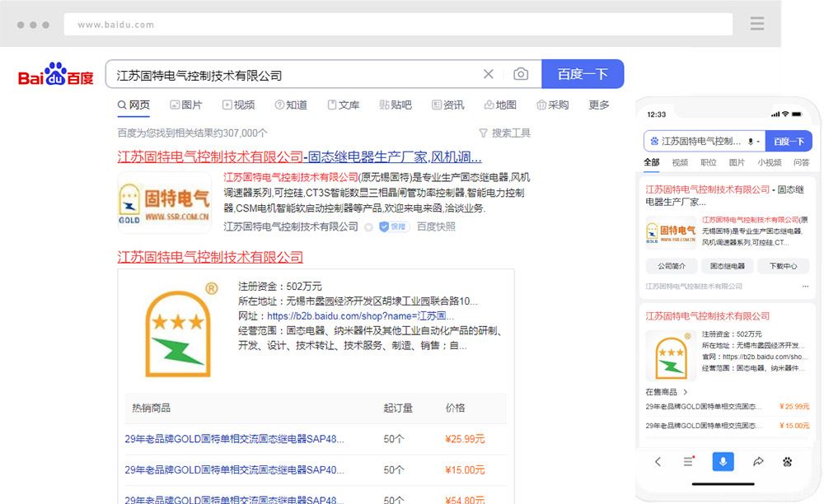824x504 pixels.
Task: Select mobile 视频 tab
Action: [x=680, y=162]
